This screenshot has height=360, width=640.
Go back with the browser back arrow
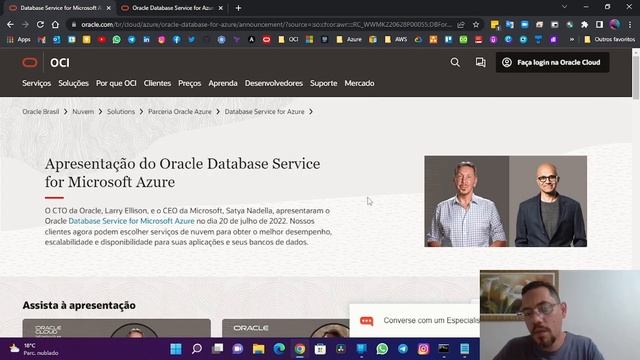pyautogui.click(x=10, y=24)
